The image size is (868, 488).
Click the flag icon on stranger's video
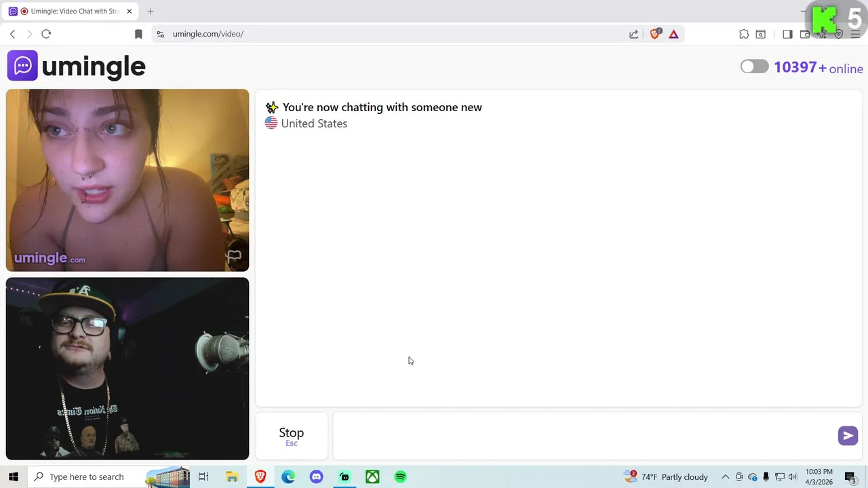pos(234,256)
